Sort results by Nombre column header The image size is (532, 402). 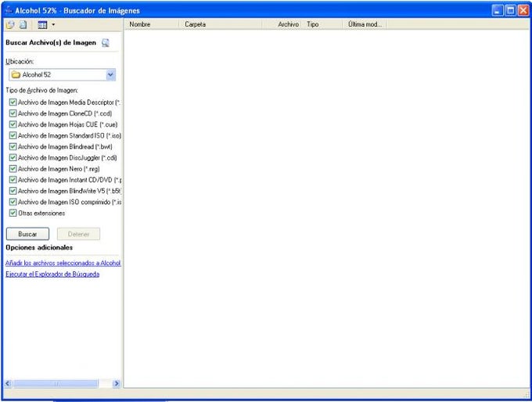coord(152,24)
